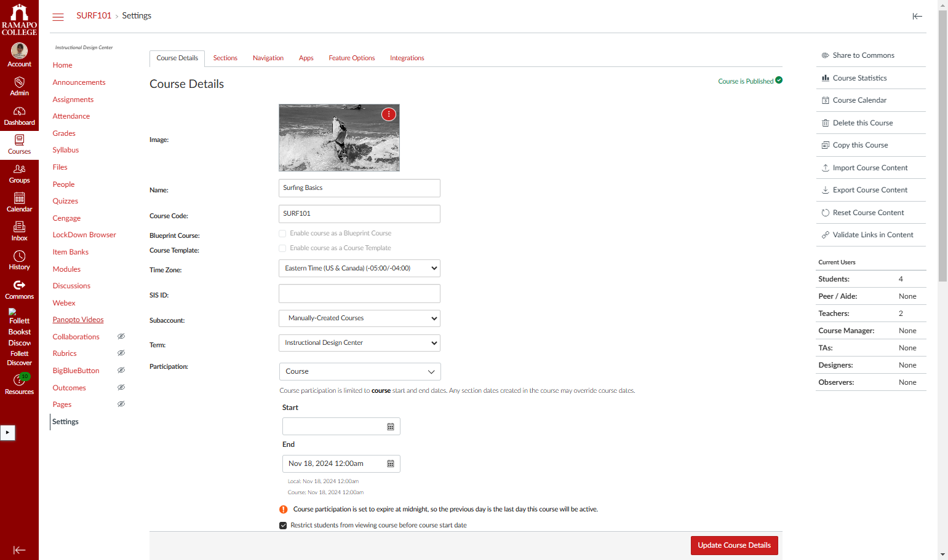
Task: Go to the Dashboard
Action: click(x=19, y=116)
